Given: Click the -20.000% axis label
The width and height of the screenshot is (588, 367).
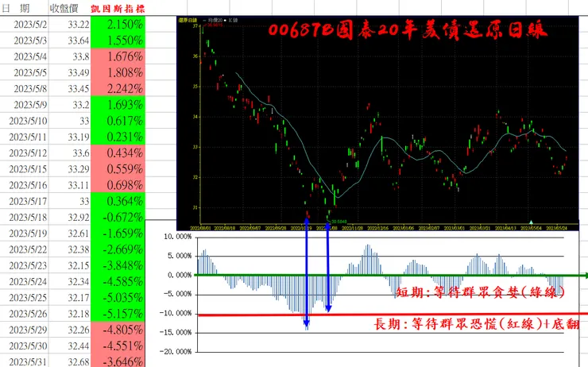Looking at the screenshot, I should click(176, 352).
